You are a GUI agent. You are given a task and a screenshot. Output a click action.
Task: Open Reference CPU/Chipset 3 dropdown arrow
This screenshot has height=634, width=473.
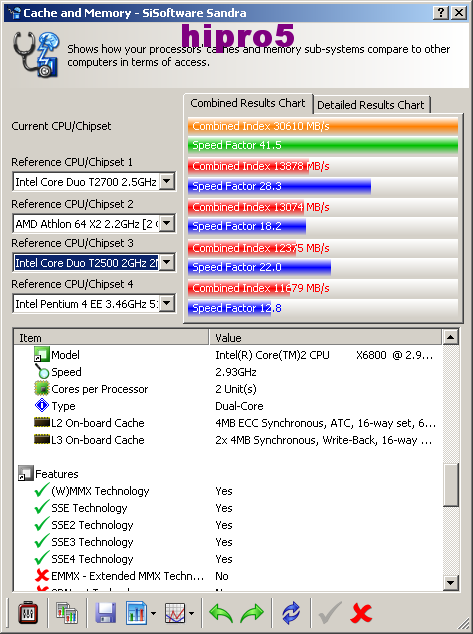(167, 262)
